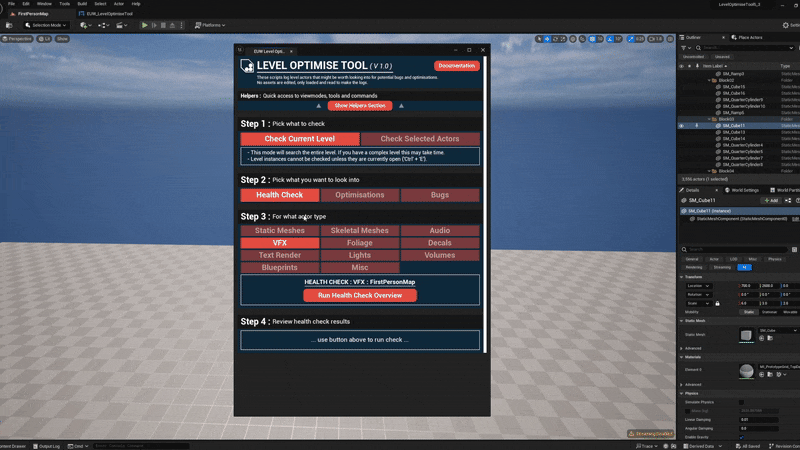Select the Translate gizmo icon in viewport

[547, 39]
